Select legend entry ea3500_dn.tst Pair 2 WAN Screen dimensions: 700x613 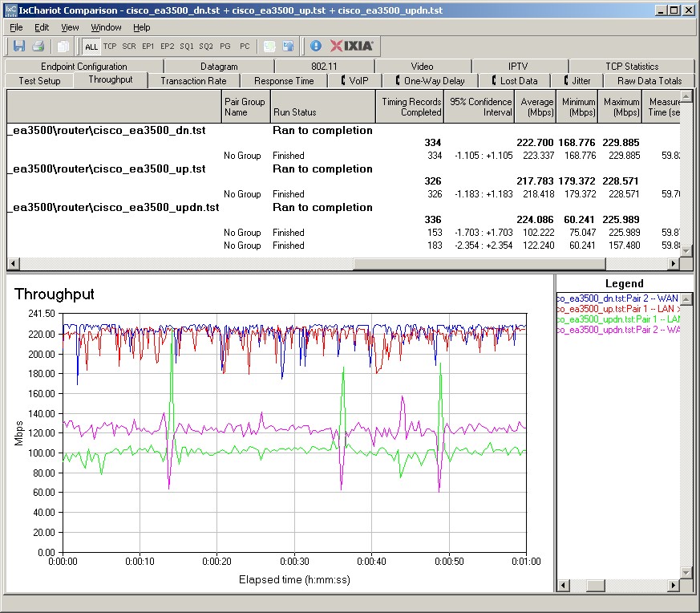(618, 298)
